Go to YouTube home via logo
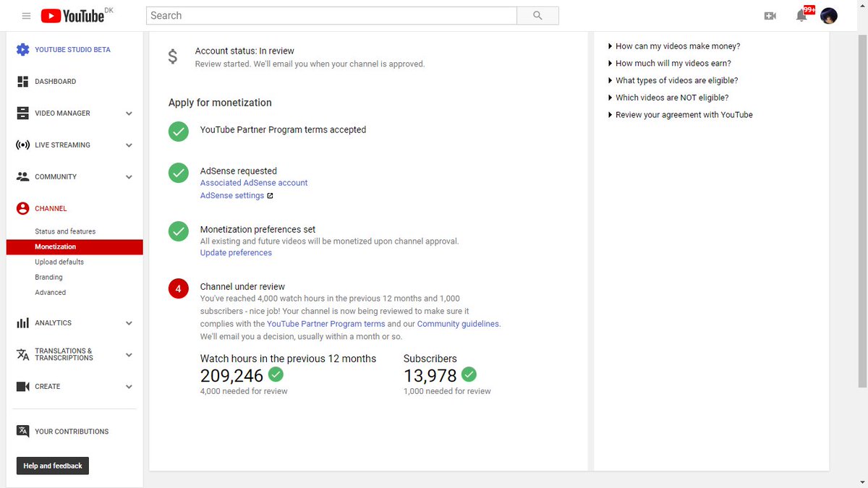This screenshot has width=868, height=488. pos(72,16)
